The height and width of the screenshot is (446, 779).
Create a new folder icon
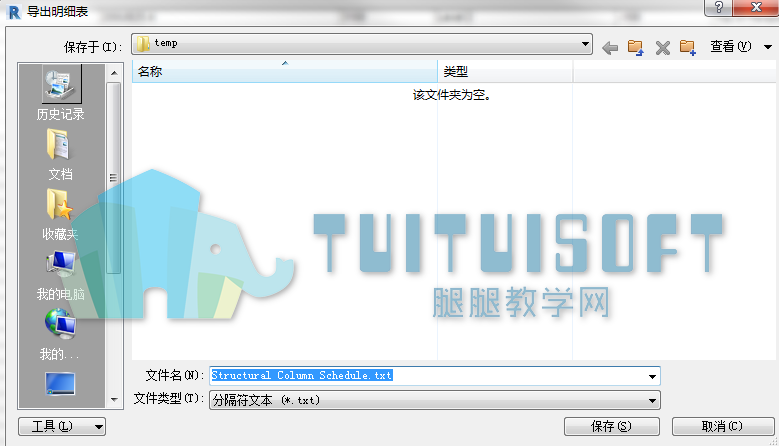tap(688, 47)
